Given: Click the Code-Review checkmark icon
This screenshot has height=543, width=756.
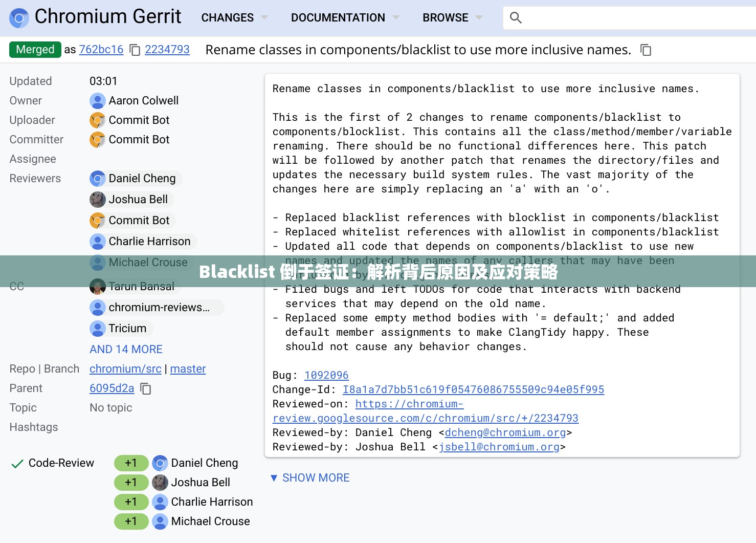Looking at the screenshot, I should (17, 463).
